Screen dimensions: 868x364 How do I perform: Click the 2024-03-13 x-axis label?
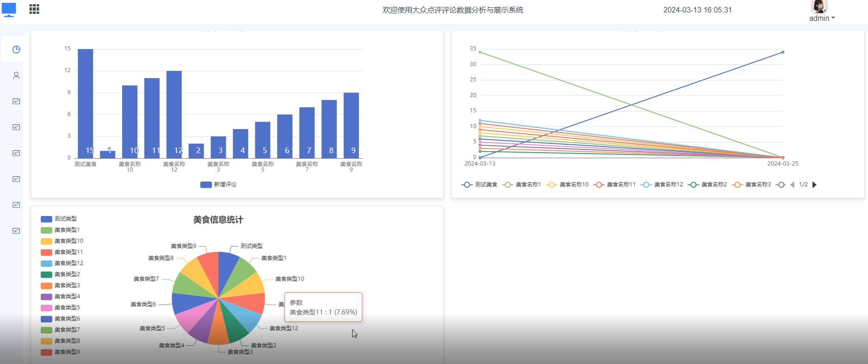[x=480, y=164]
